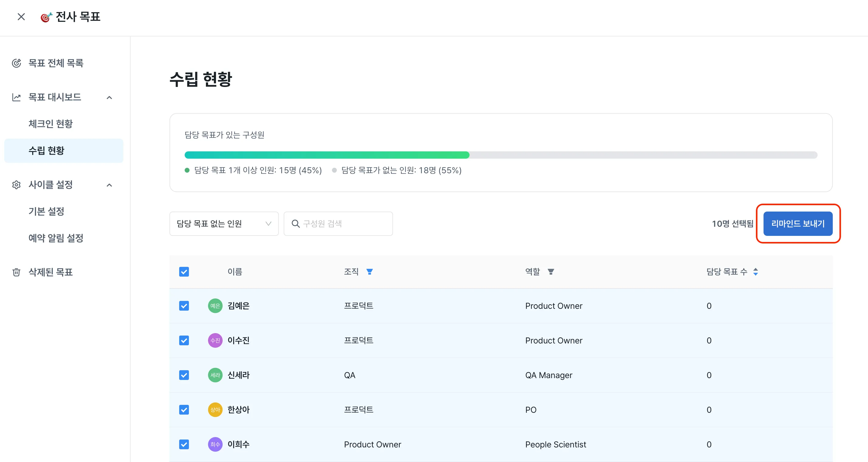This screenshot has height=462, width=868.
Task: Click 담당 목표가 없는 인원: 18명 legend
Action: click(397, 170)
